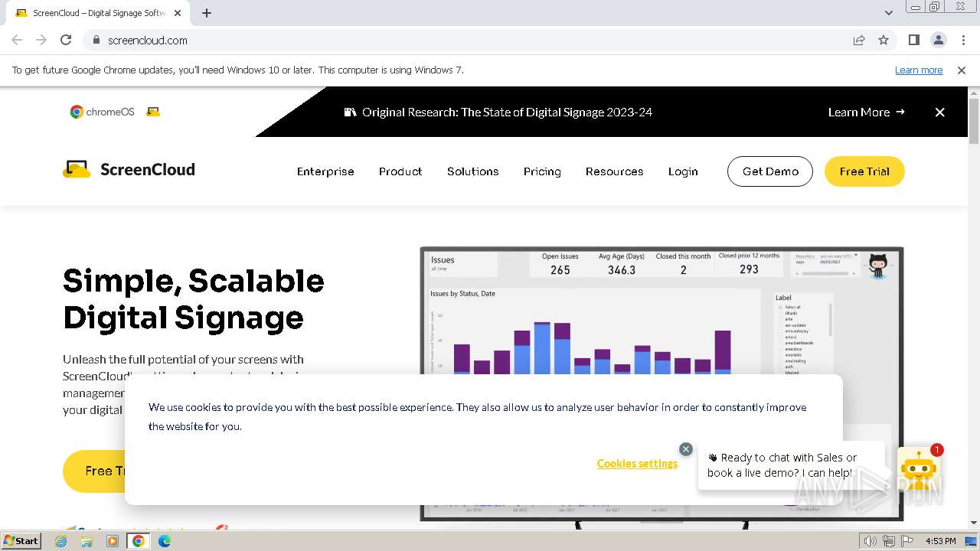Close the ScreenCloud browser tab

coord(178,13)
